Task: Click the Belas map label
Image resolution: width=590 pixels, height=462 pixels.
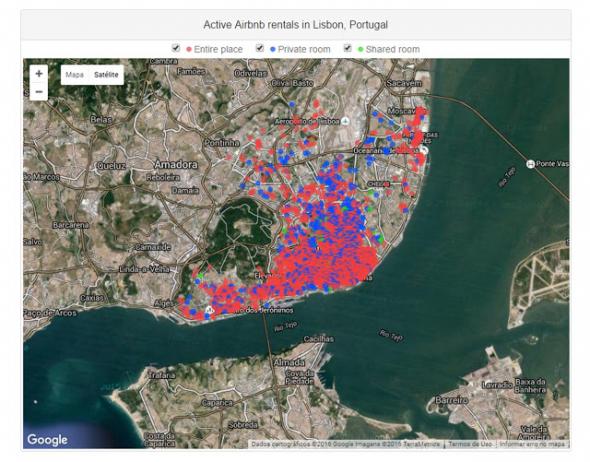Action: [x=101, y=120]
